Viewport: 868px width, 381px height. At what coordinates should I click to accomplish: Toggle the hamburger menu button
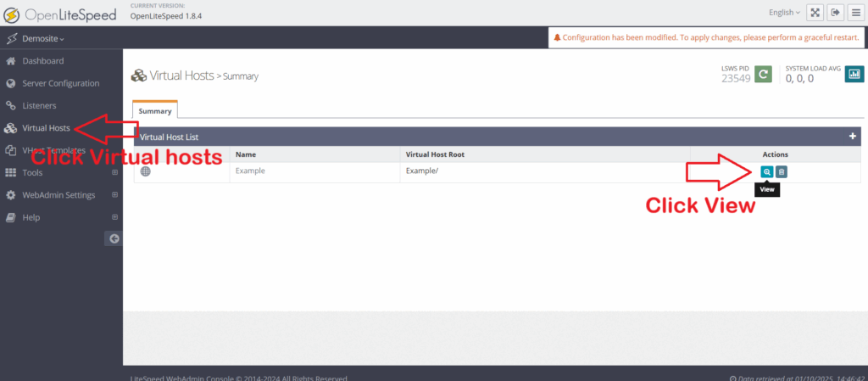[855, 12]
